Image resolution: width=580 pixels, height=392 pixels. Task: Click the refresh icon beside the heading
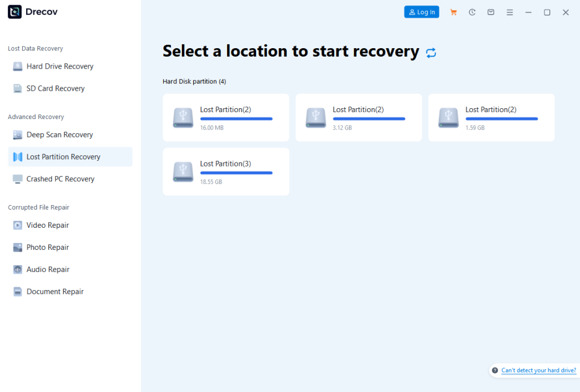point(431,53)
